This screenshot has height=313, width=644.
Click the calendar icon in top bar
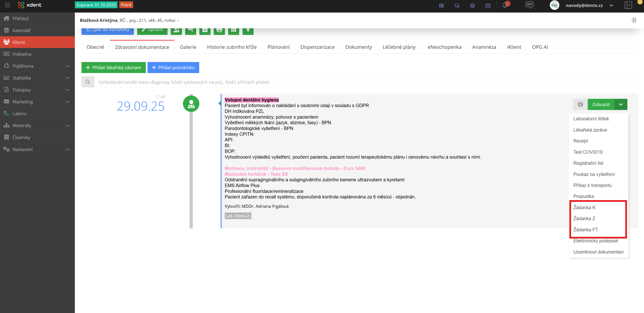[x=488, y=6]
